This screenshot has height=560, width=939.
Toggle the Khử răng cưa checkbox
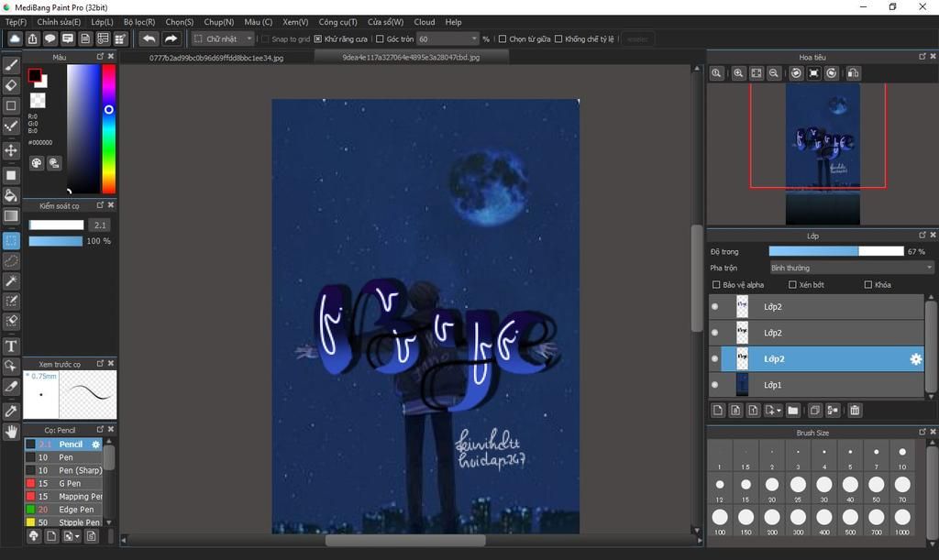[x=317, y=39]
